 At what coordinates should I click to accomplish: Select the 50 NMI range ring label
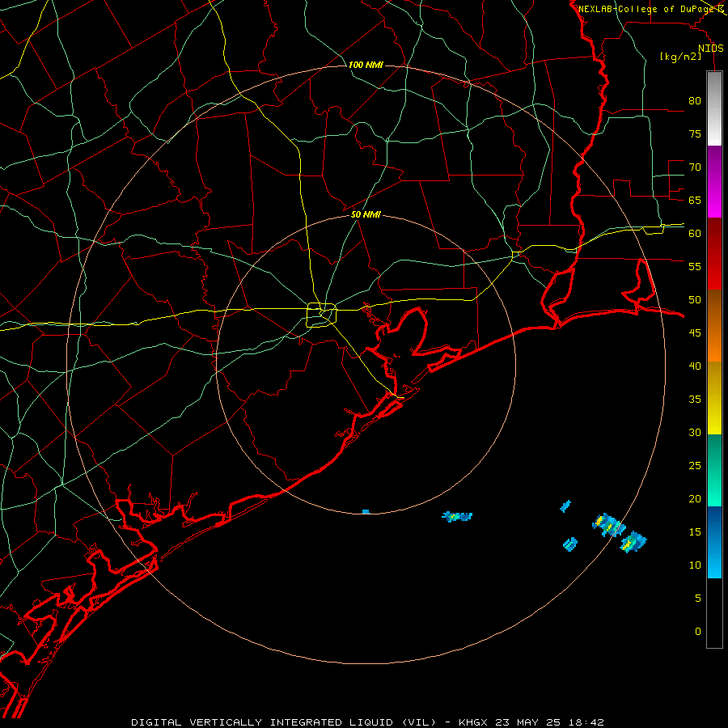click(x=366, y=214)
